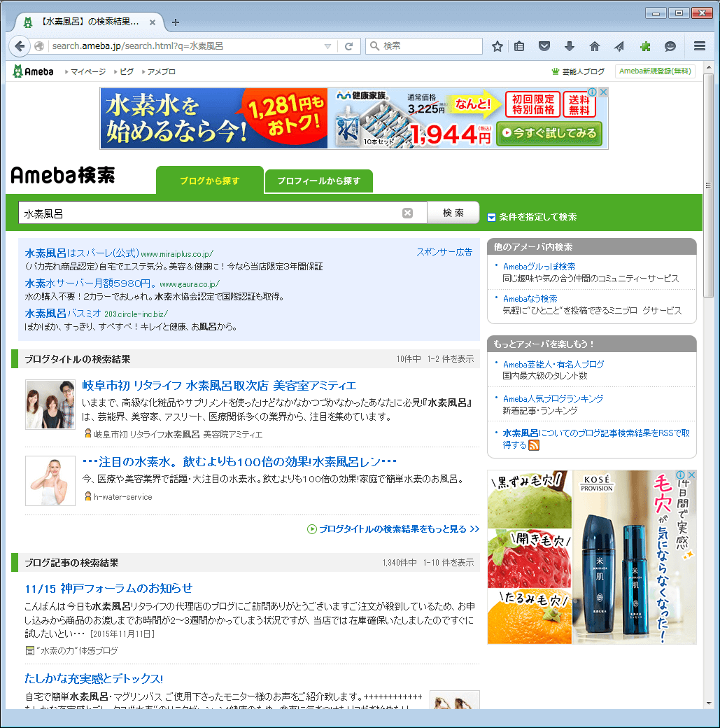Image resolution: width=720 pixels, height=728 pixels.
Task: Open the 芸能人ブログ link
Action: 583,71
